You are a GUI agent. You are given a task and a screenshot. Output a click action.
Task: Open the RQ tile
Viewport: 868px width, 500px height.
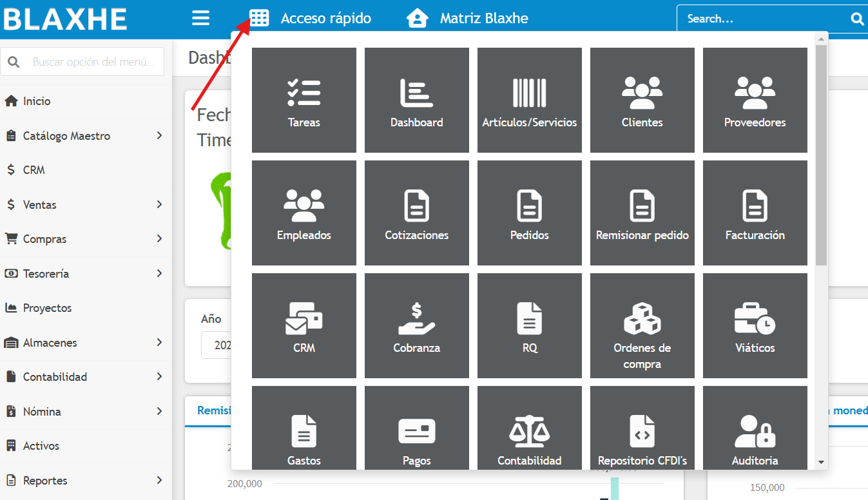(530, 325)
